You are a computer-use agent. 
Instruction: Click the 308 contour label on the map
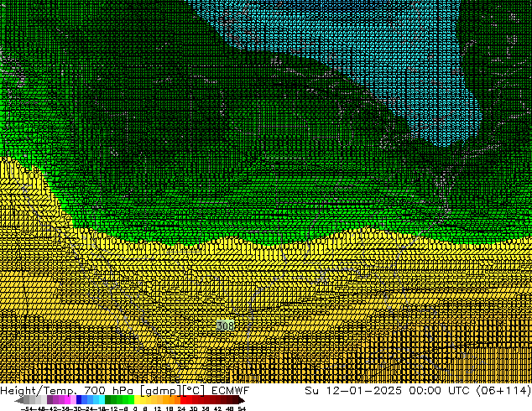point(225,325)
